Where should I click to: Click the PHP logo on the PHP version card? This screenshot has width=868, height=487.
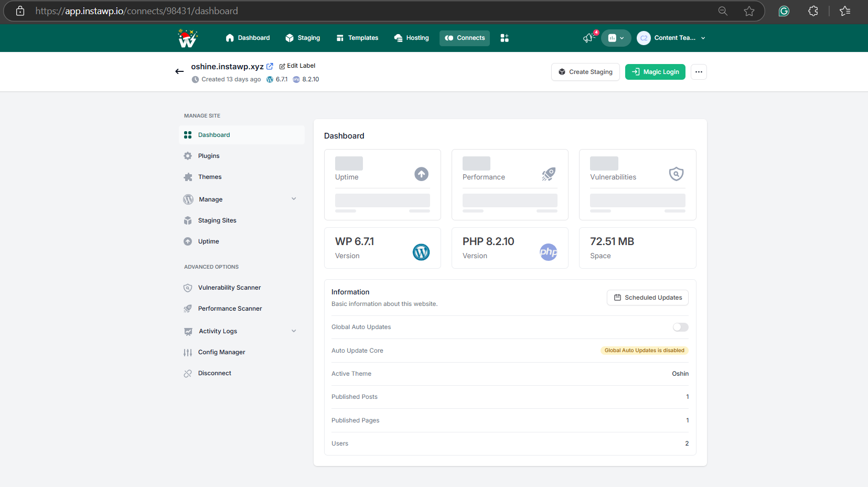[549, 252]
